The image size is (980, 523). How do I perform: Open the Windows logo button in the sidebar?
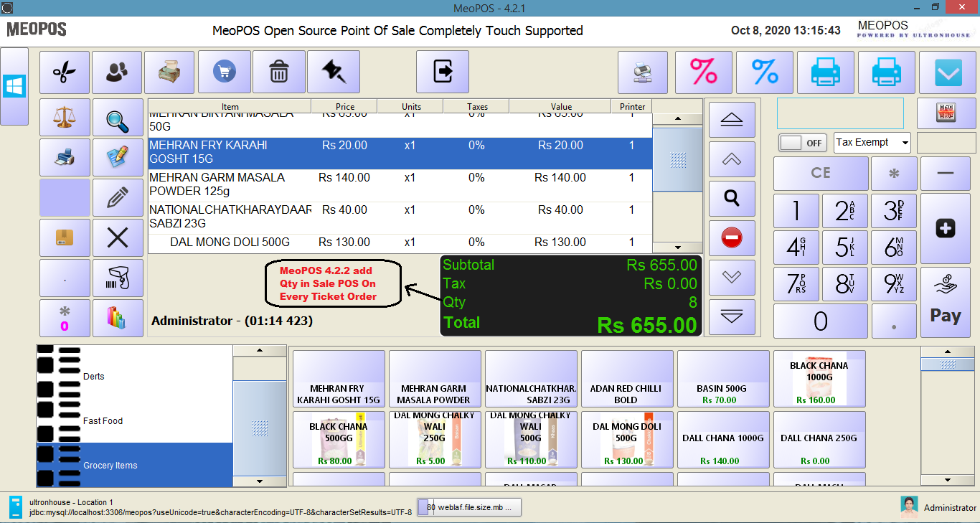tap(14, 86)
